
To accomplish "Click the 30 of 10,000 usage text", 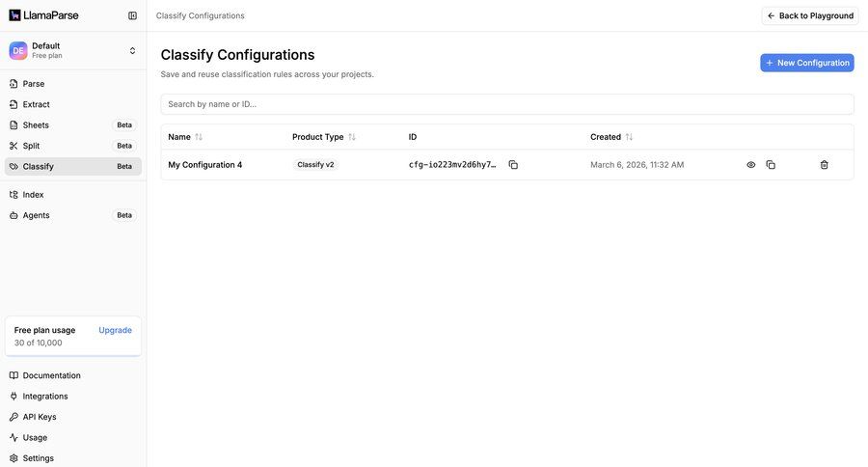I will [39, 343].
